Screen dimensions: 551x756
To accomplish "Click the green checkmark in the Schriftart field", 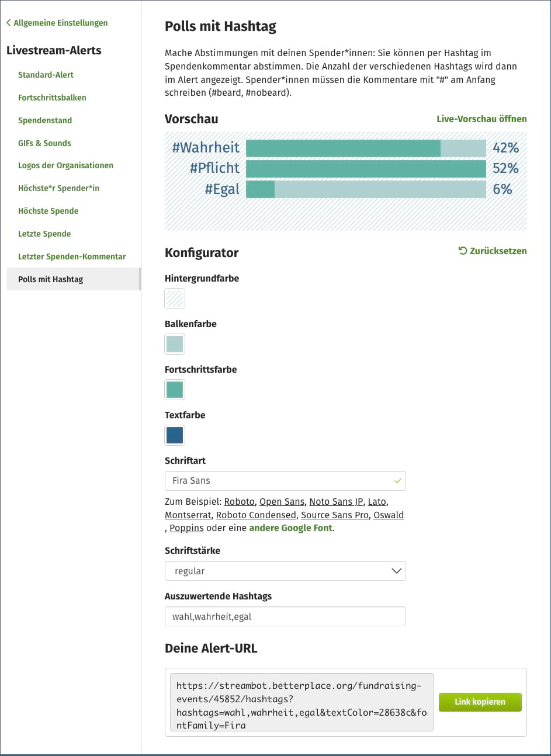I will [x=397, y=480].
